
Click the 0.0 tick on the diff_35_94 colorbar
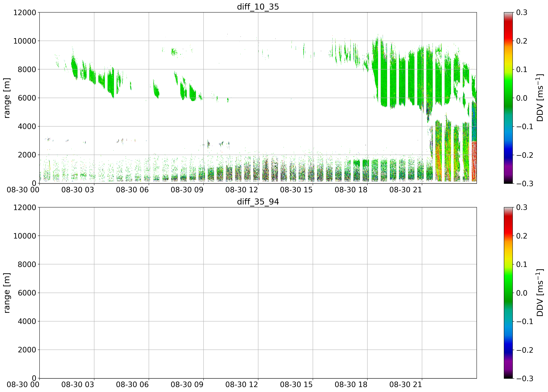tap(522, 293)
